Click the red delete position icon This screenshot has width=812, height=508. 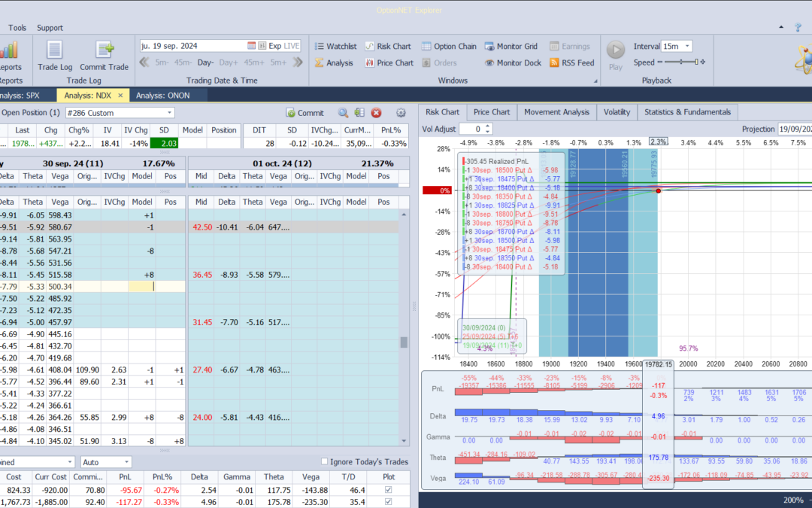[x=377, y=112]
